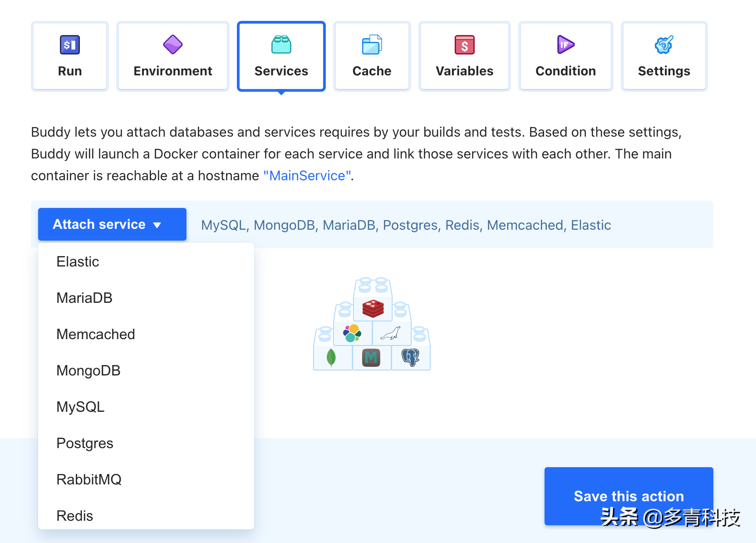The height and width of the screenshot is (543, 756).
Task: Click the Elastic logo in illustration
Action: tap(352, 333)
